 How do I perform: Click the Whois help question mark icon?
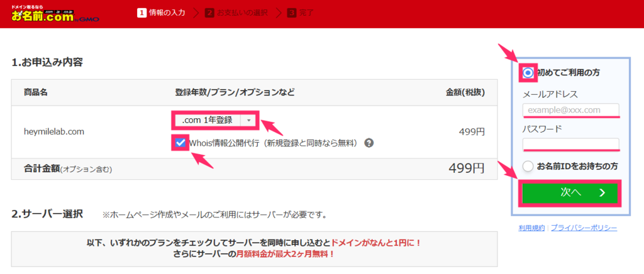[369, 143]
